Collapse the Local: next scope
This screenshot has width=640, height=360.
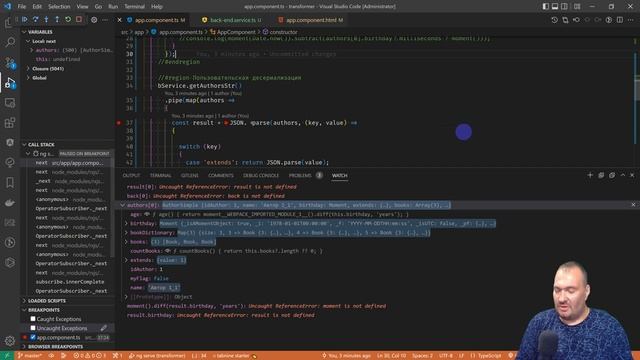tap(28, 41)
